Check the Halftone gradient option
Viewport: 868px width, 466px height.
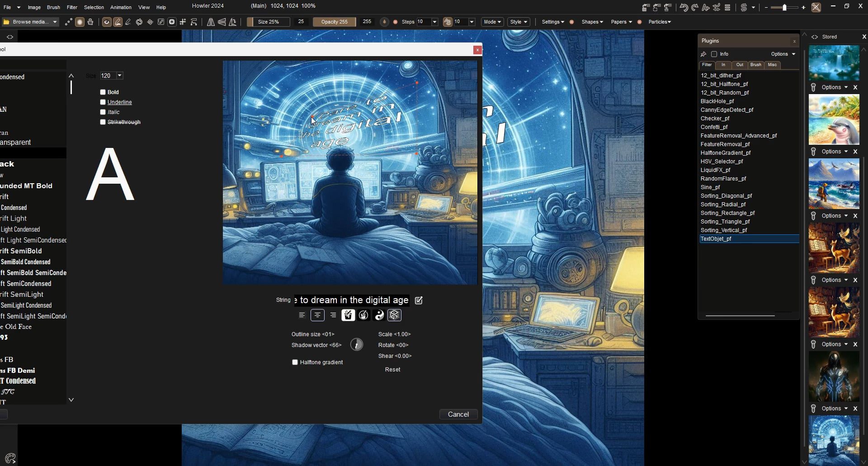coord(295,362)
